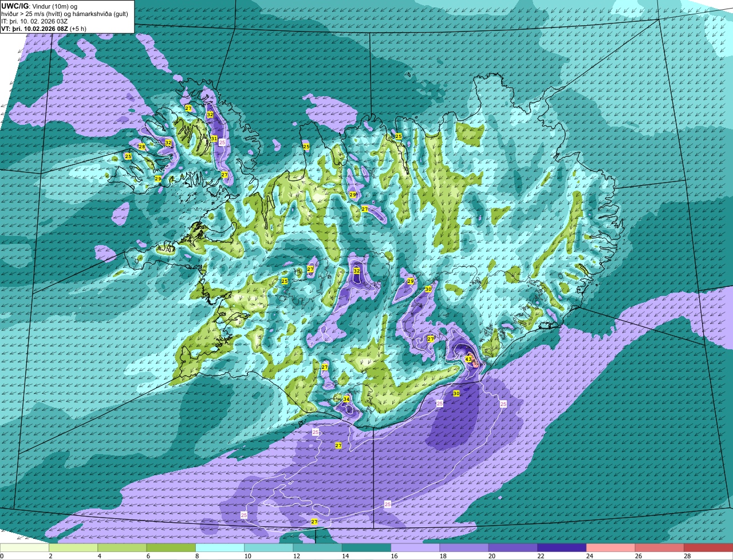Pick the 20–22 m/s violet legend segment
Screen dimensions: 733x560
pyautogui.click(x=513, y=548)
